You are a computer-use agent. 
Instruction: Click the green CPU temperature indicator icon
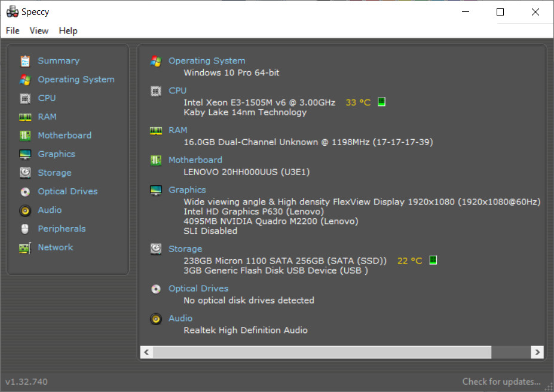381,102
